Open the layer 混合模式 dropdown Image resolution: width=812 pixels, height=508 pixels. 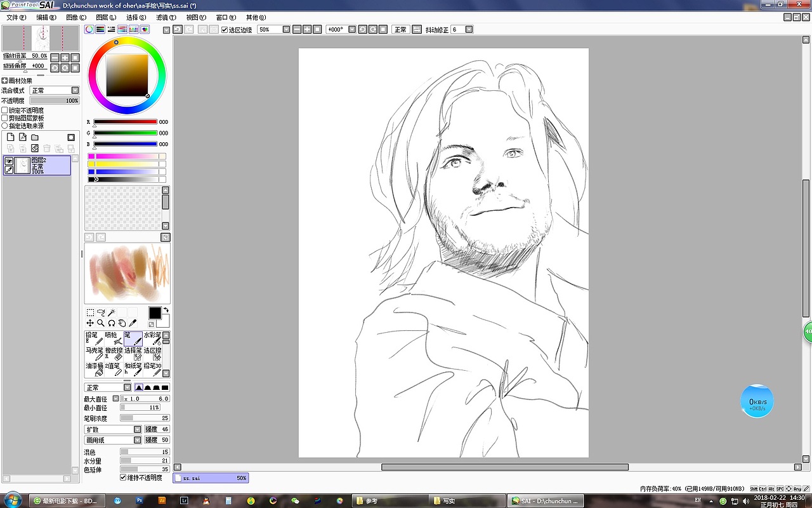point(75,90)
